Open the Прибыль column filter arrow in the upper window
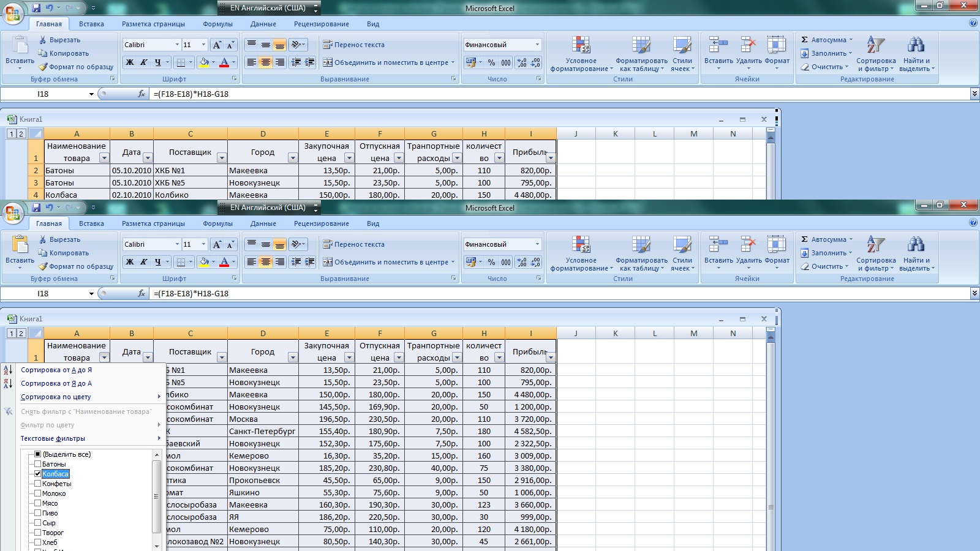The image size is (980, 551). click(551, 158)
